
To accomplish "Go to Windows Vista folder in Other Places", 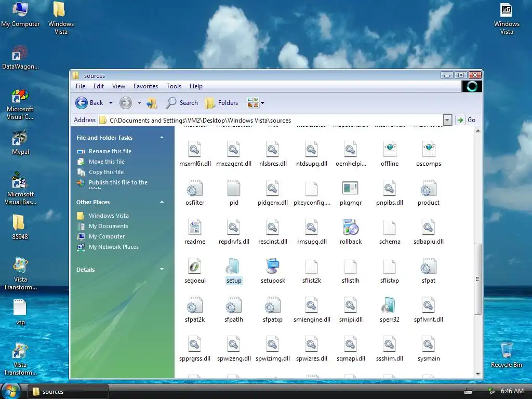I will [x=109, y=216].
